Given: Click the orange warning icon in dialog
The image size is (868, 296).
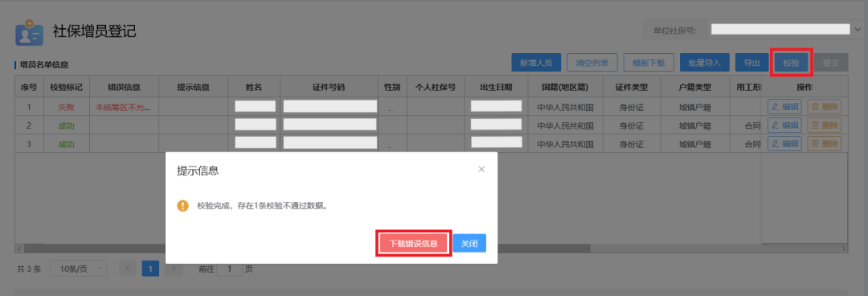Looking at the screenshot, I should [182, 206].
